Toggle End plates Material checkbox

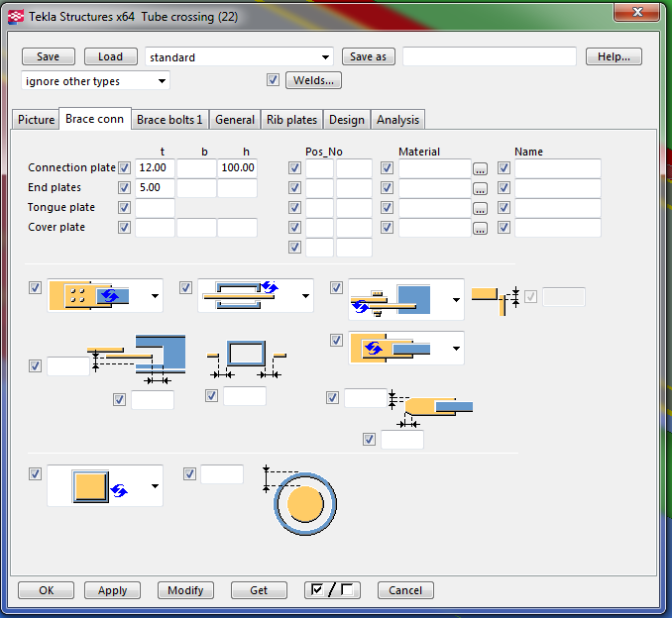click(387, 187)
